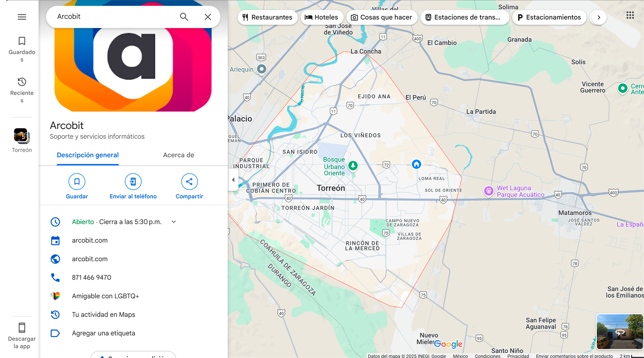Viewport: 644px width, 358px height.
Task: Click the search magnifier icon
Action: tap(184, 17)
